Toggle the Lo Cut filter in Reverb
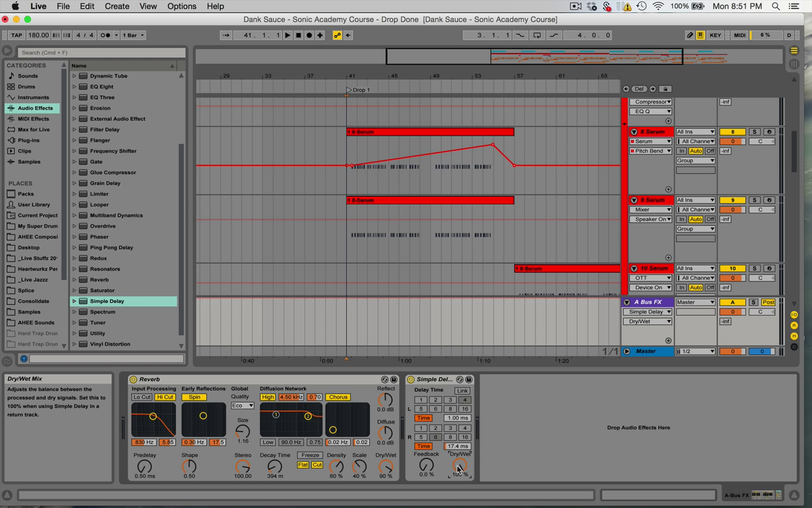Viewport: 812px width, 508px height. point(141,398)
